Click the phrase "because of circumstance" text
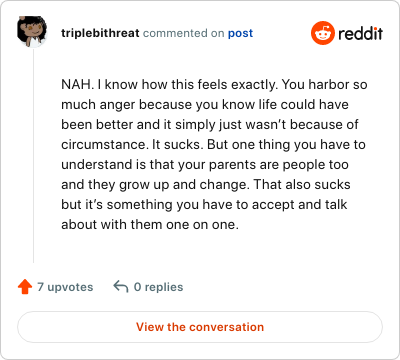Viewport: 400px width, 360px height. click(210, 134)
